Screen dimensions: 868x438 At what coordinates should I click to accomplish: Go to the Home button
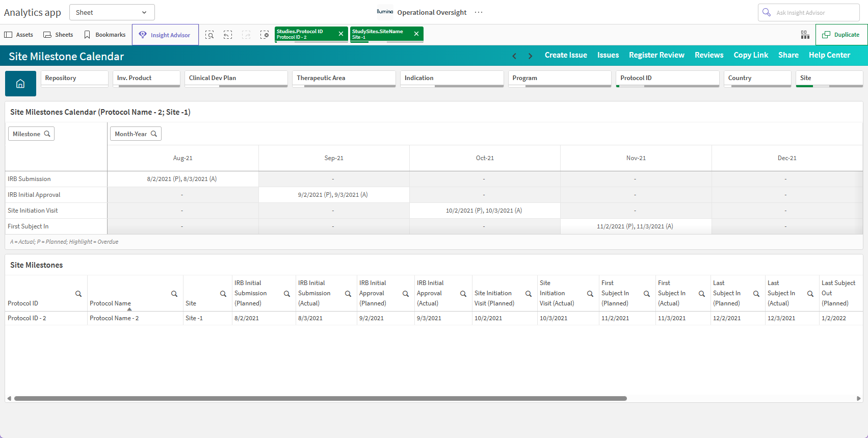(20, 84)
